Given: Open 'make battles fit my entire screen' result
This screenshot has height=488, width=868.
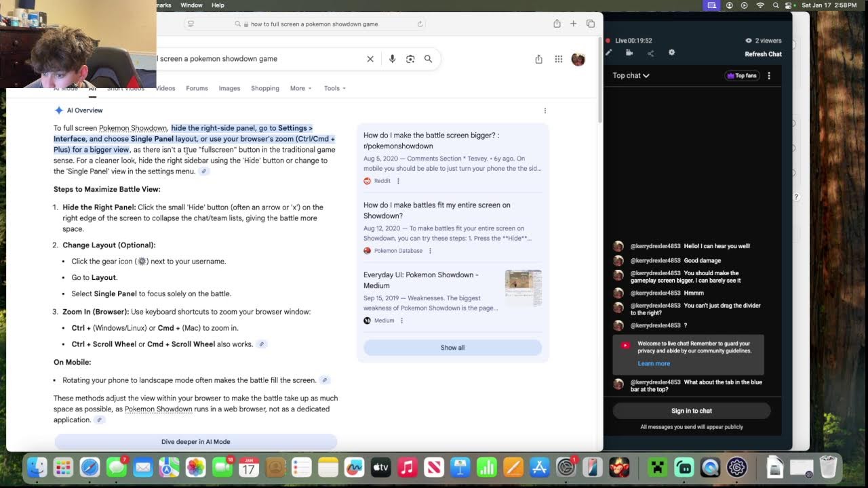Looking at the screenshot, I should 437,210.
